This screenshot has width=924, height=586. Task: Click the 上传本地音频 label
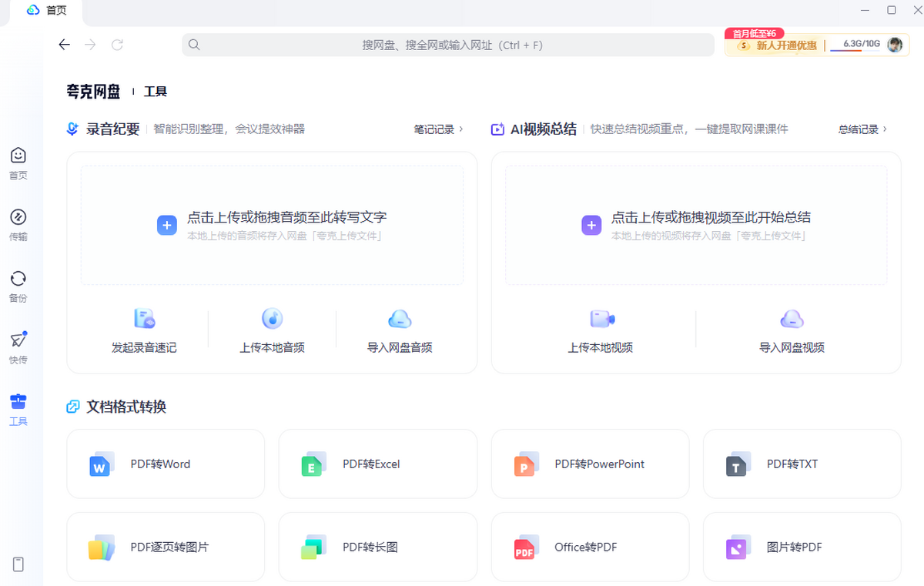click(x=272, y=347)
